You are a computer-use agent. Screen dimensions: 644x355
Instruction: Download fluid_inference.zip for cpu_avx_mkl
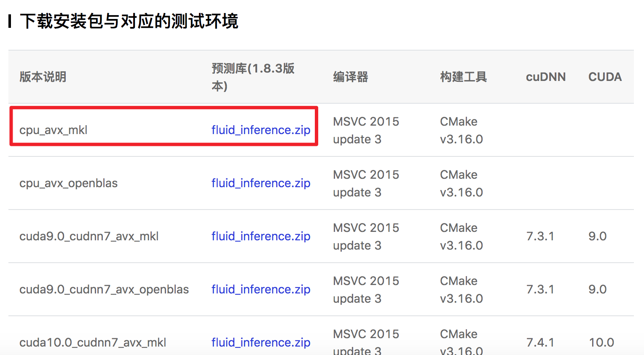260,130
